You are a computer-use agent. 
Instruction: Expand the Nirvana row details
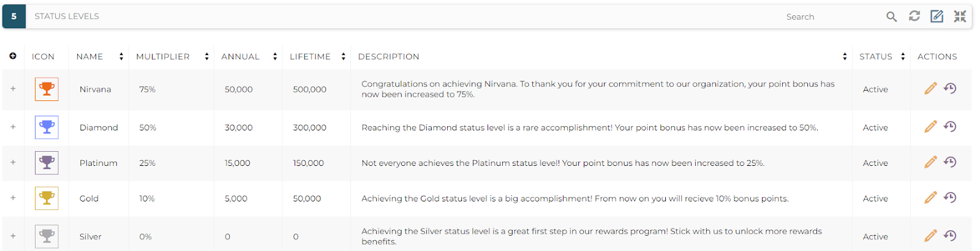point(13,89)
